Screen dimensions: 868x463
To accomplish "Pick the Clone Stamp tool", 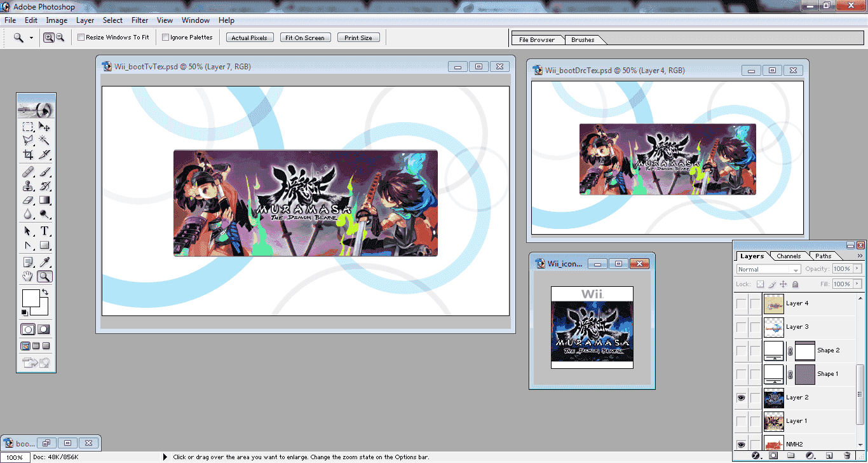I will click(28, 186).
